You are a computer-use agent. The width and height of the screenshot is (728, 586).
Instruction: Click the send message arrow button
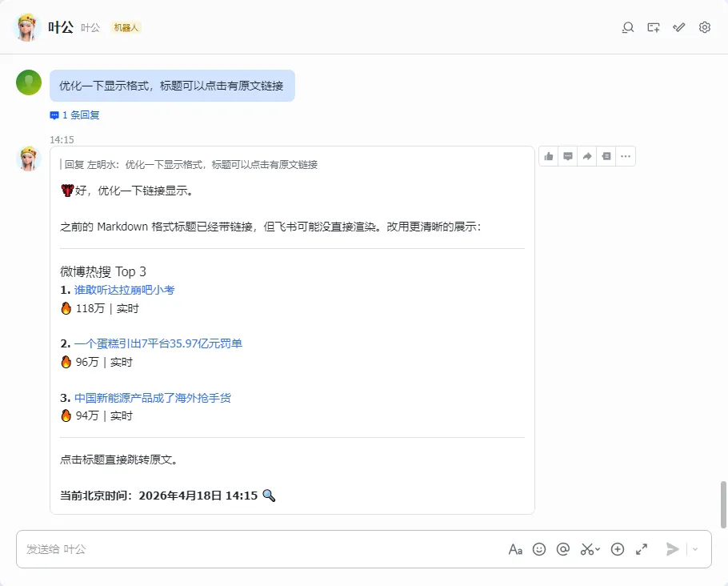coord(672,549)
